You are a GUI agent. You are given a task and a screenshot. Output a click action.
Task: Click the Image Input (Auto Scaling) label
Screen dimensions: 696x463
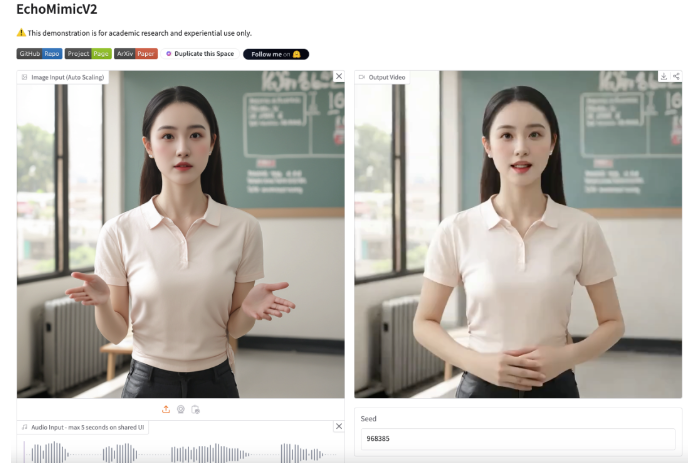(67, 77)
